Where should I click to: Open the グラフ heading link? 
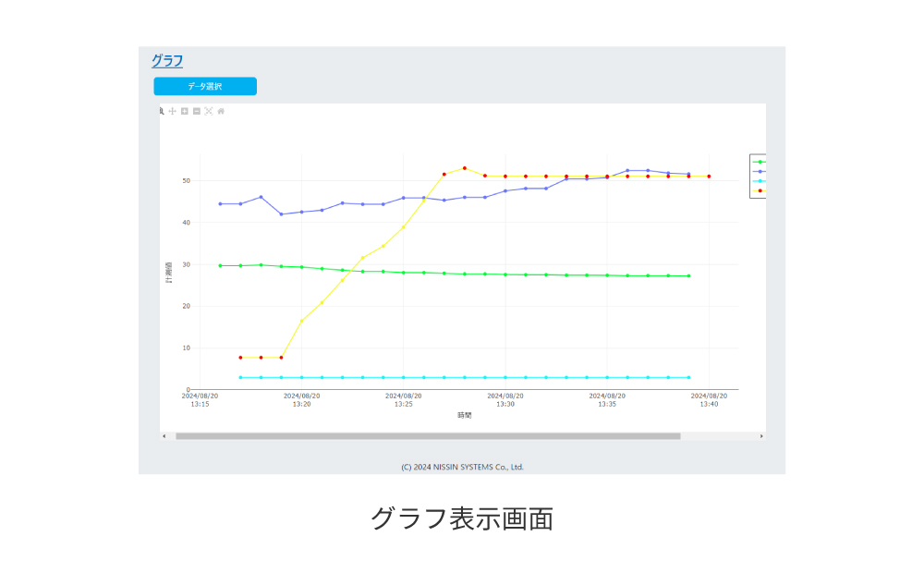[167, 61]
